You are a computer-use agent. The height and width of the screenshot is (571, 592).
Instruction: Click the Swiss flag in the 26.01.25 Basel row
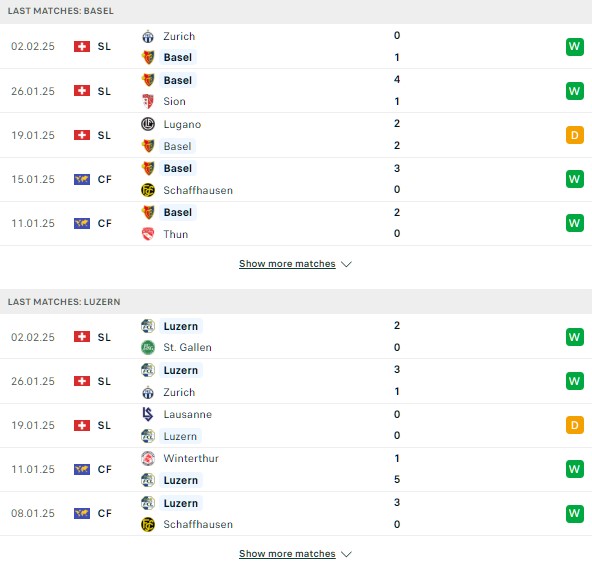82,91
